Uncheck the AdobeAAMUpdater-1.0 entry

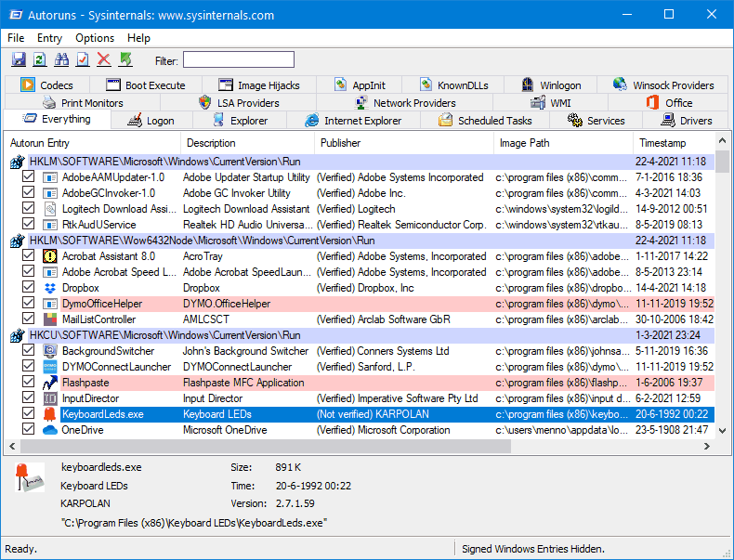(28, 176)
